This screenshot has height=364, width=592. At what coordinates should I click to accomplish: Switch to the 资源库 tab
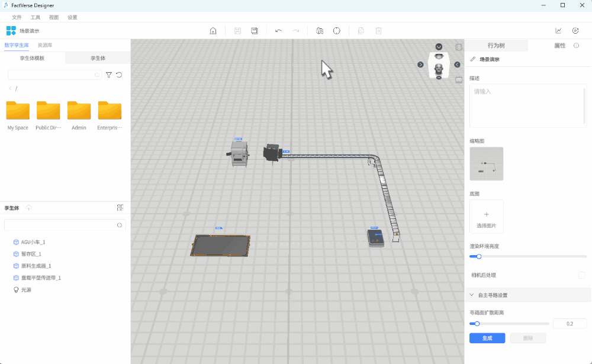(x=44, y=45)
